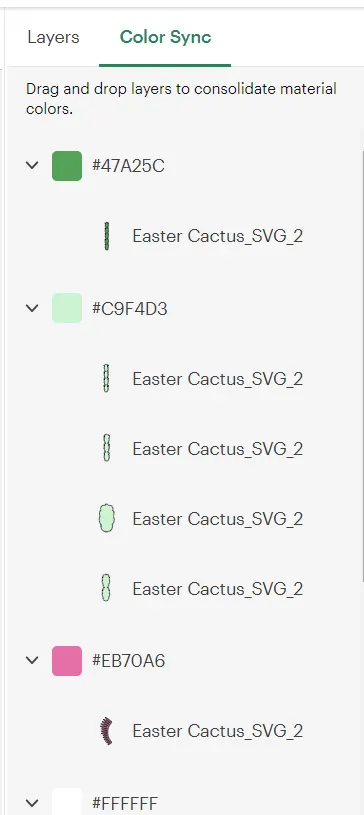Collapse the #FFFFFF color group

point(32,803)
